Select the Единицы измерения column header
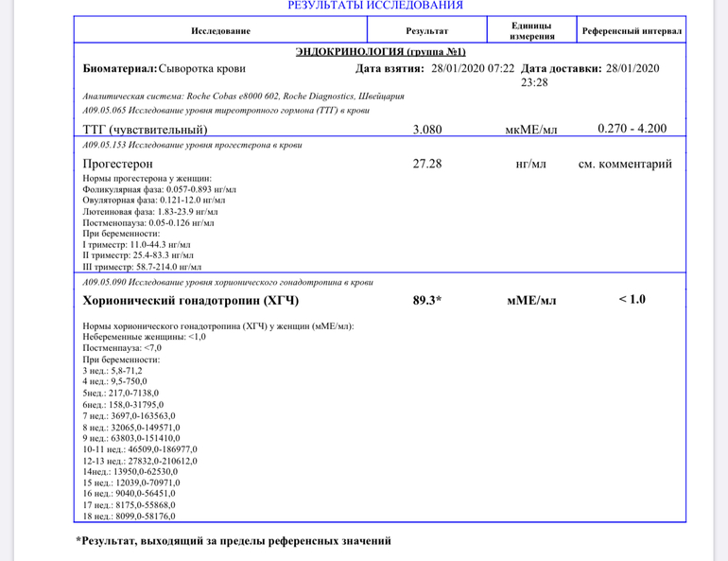This screenshot has height=561, width=728. (530, 30)
